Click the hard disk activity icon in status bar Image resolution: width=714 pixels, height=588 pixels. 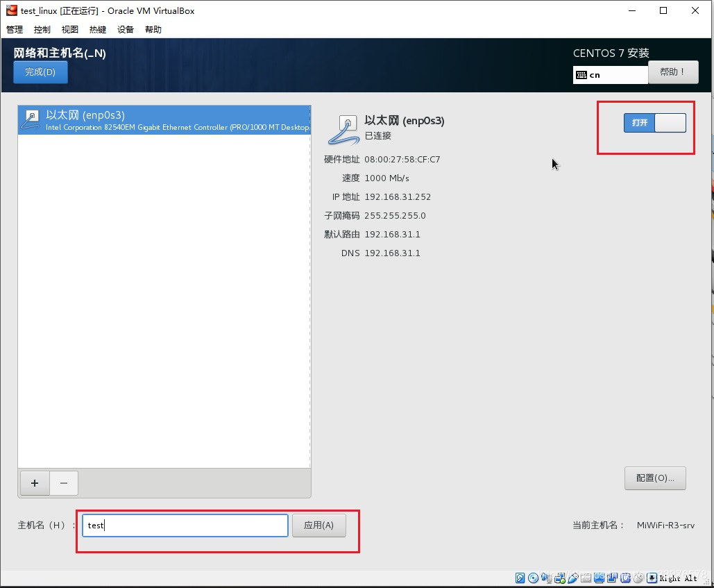(520, 578)
